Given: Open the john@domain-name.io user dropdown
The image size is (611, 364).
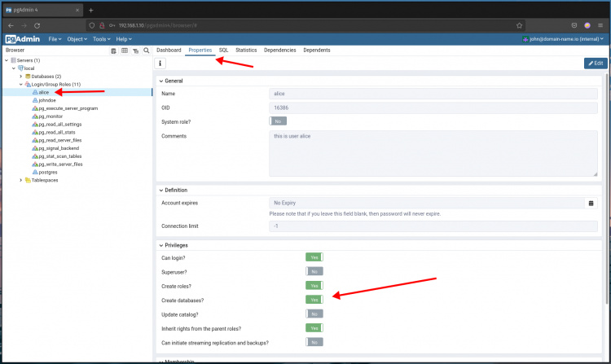Looking at the screenshot, I should click(x=563, y=39).
